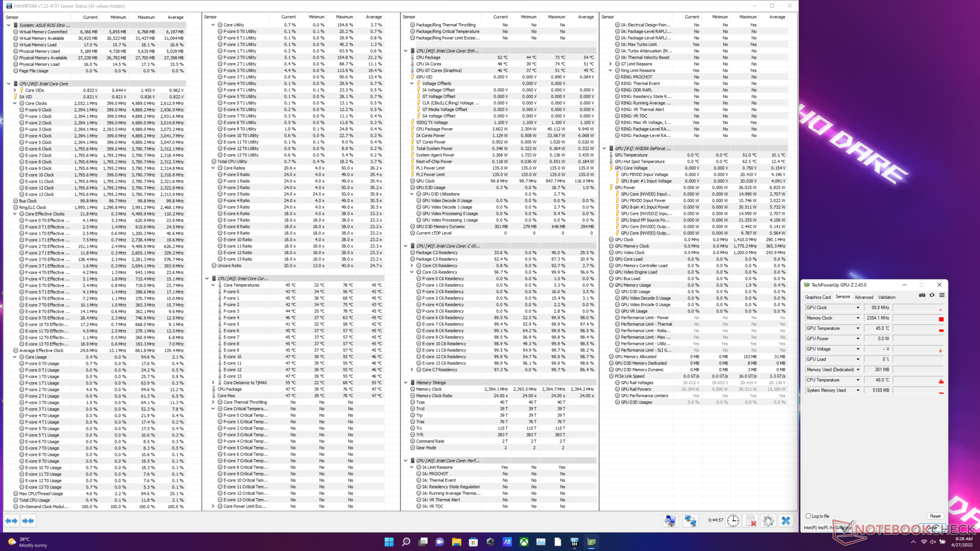The height and width of the screenshot is (551, 980).
Task: Select the Total CPU Usage sensor row
Action: (x=36, y=500)
